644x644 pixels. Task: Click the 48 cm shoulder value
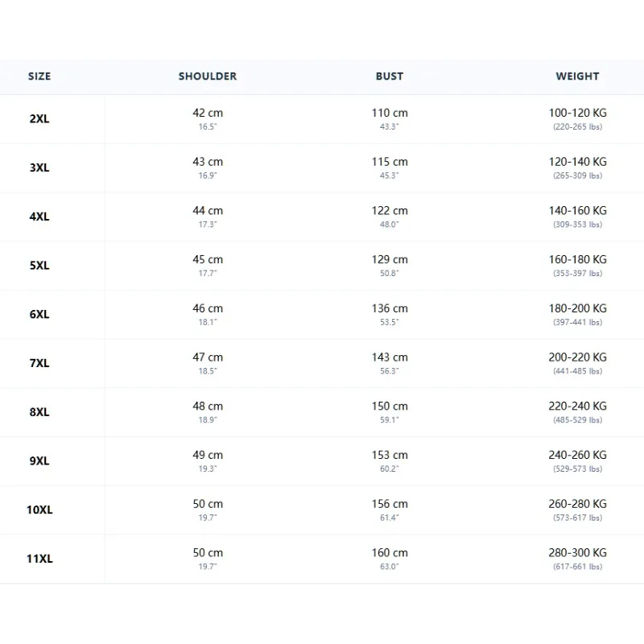click(208, 407)
